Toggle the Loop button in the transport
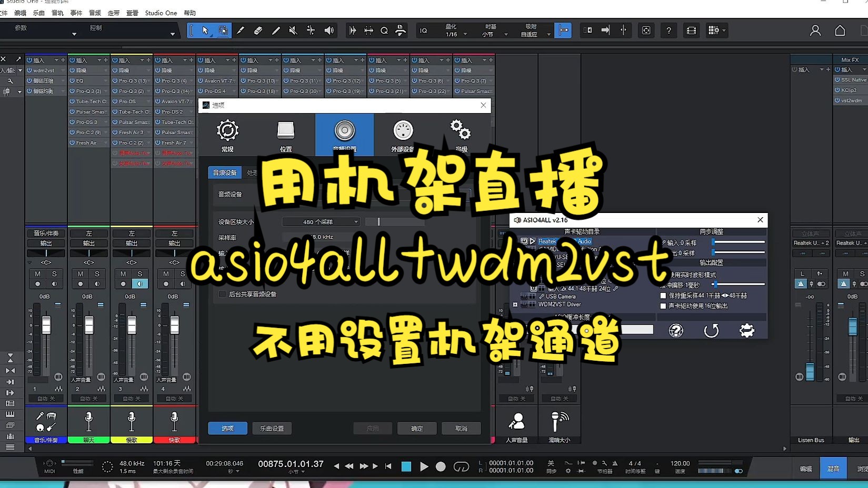 461,466
